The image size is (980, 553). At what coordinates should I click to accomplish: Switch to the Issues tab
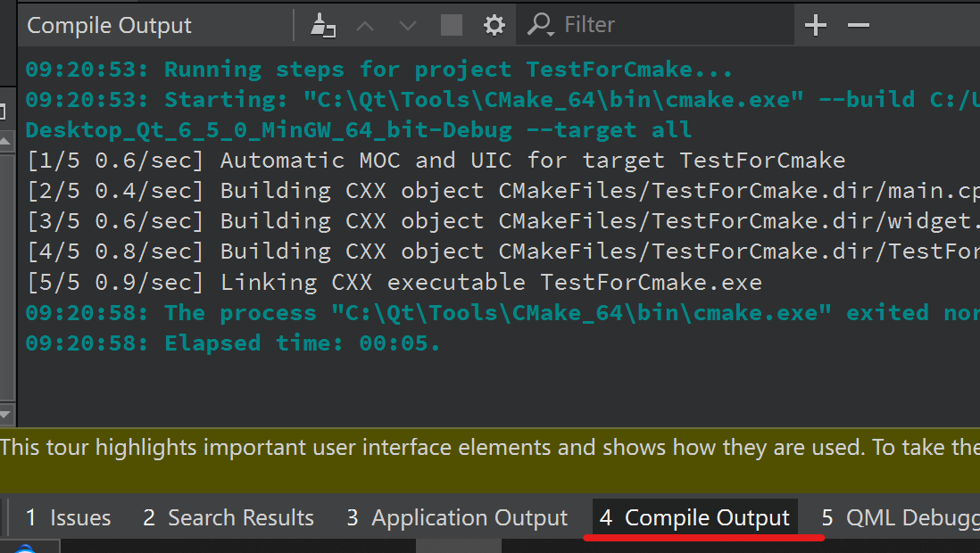click(69, 518)
